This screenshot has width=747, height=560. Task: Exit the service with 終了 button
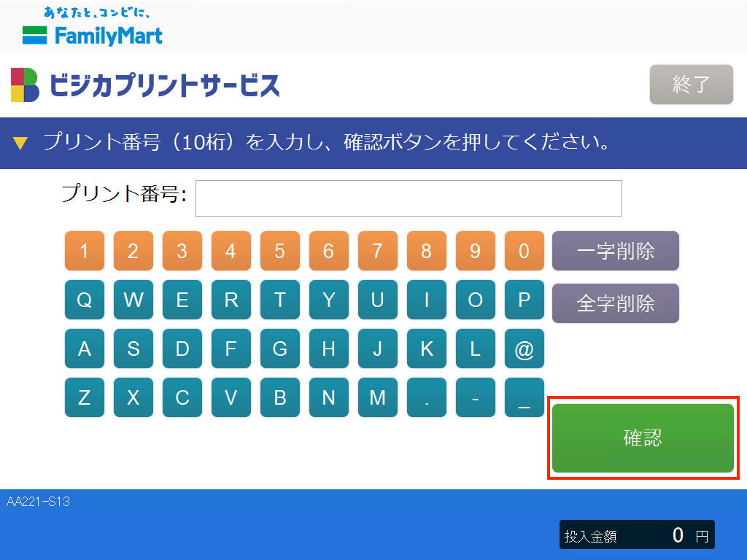tap(690, 85)
